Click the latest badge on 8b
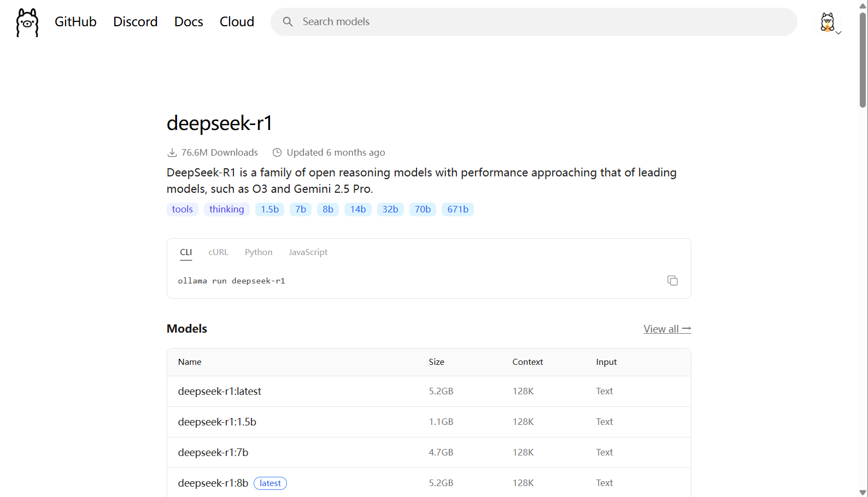Screen dimensions: 868x497 coord(270,483)
